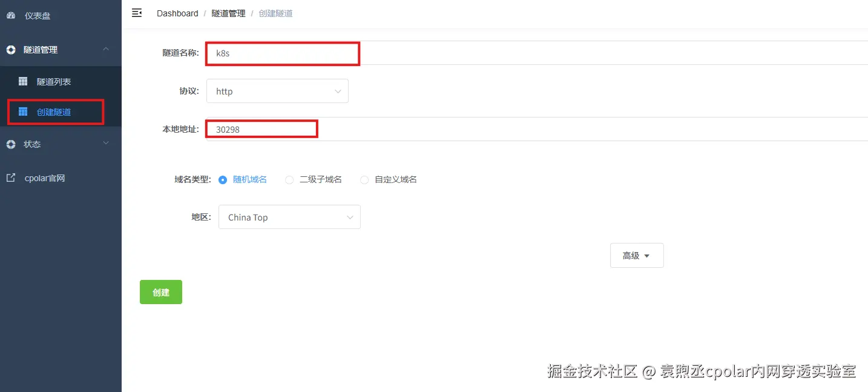This screenshot has height=392, width=868.
Task: Click the 地区 label
Action: [x=202, y=217]
